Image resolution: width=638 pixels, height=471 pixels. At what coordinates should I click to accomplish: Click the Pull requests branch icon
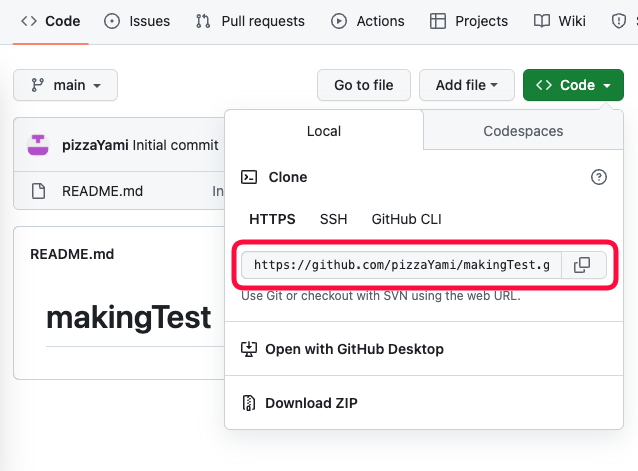coord(203,21)
